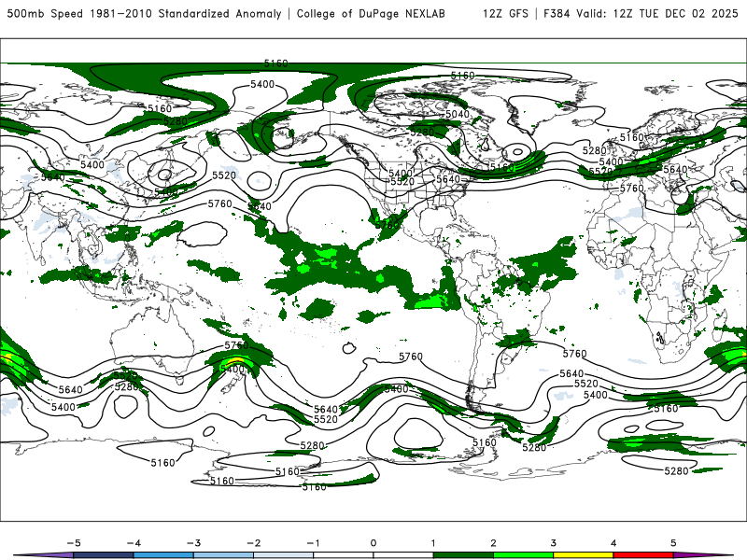747x560 pixels.
Task: Click the medium blue -4 to -3 colorbar segment
Action: pos(163,555)
